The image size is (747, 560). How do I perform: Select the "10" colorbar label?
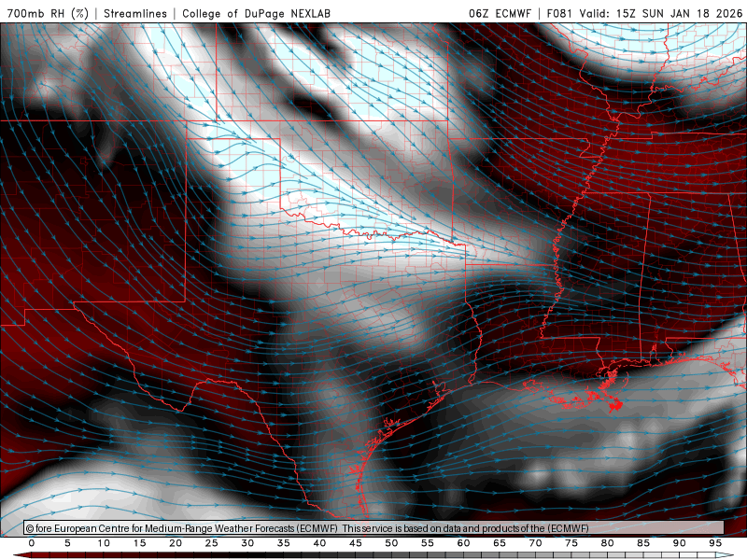point(104,543)
